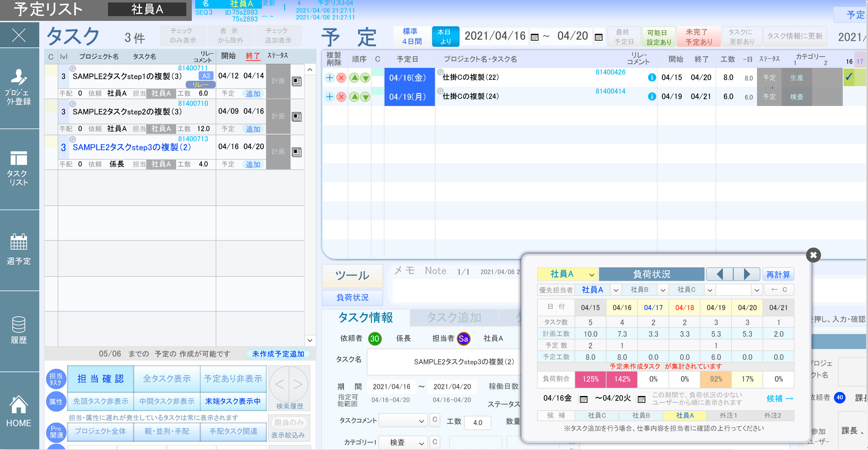Click 125% load cell for 04/15

tap(590, 379)
